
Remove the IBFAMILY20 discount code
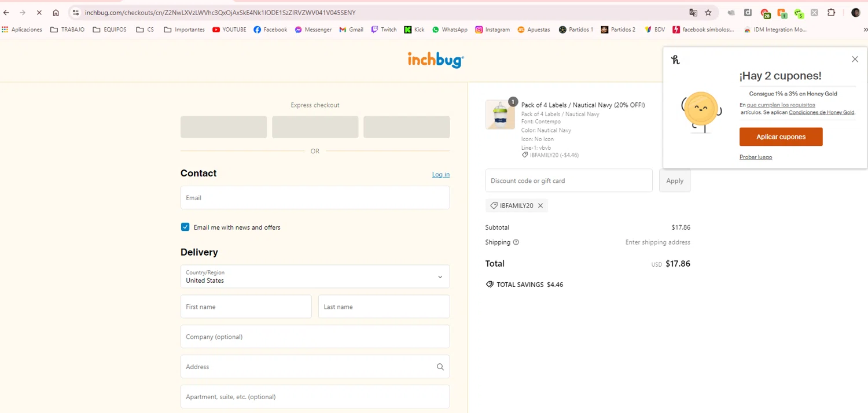[540, 206]
